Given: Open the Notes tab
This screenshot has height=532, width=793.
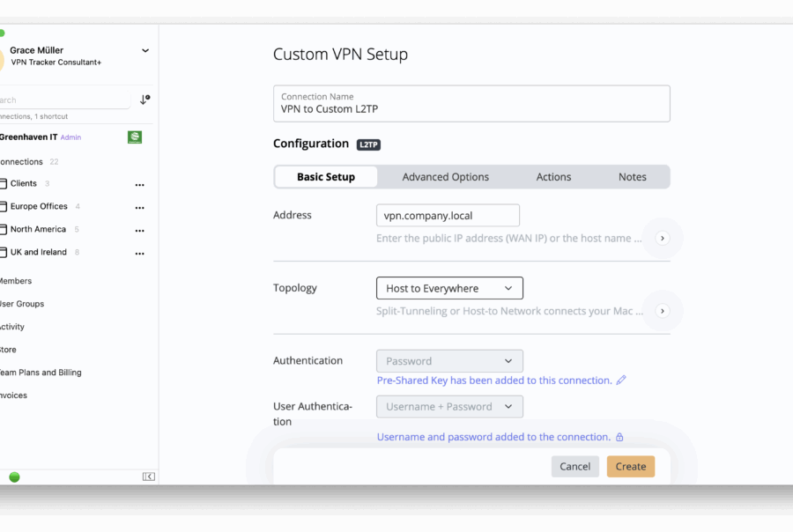Looking at the screenshot, I should coord(633,176).
